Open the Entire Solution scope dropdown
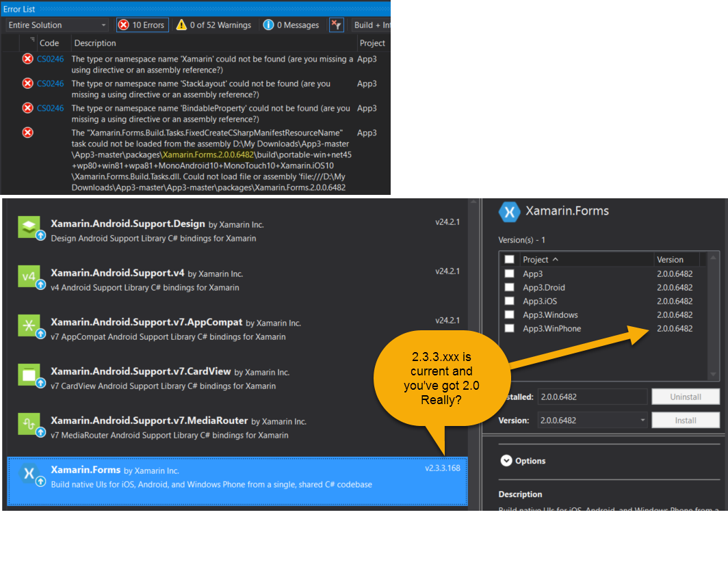This screenshot has width=728, height=573. [x=57, y=25]
